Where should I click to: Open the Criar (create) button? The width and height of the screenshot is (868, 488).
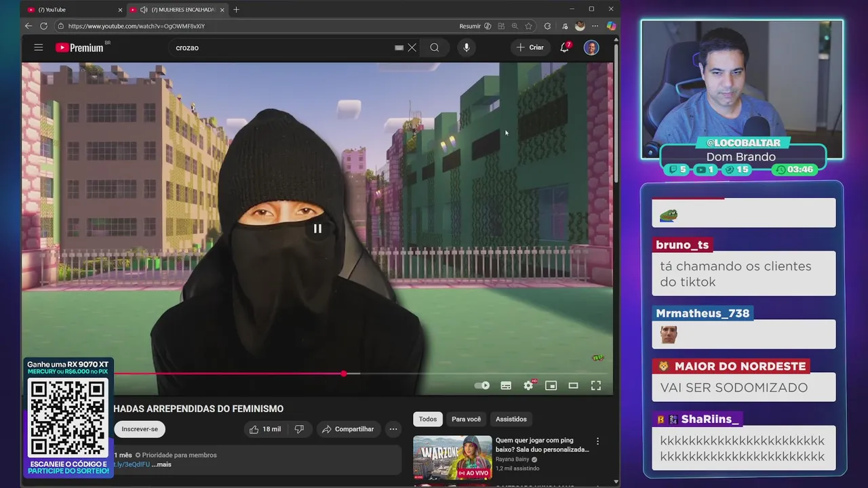click(x=530, y=47)
